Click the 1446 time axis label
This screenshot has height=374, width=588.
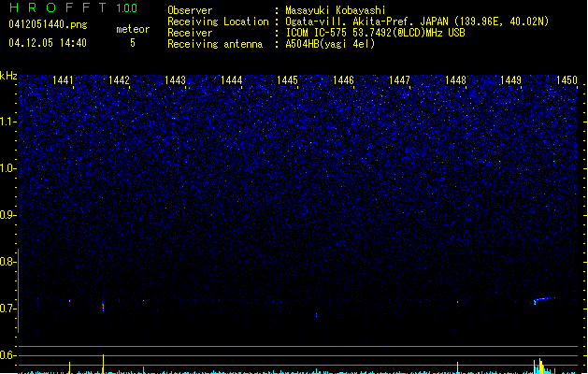click(x=343, y=80)
